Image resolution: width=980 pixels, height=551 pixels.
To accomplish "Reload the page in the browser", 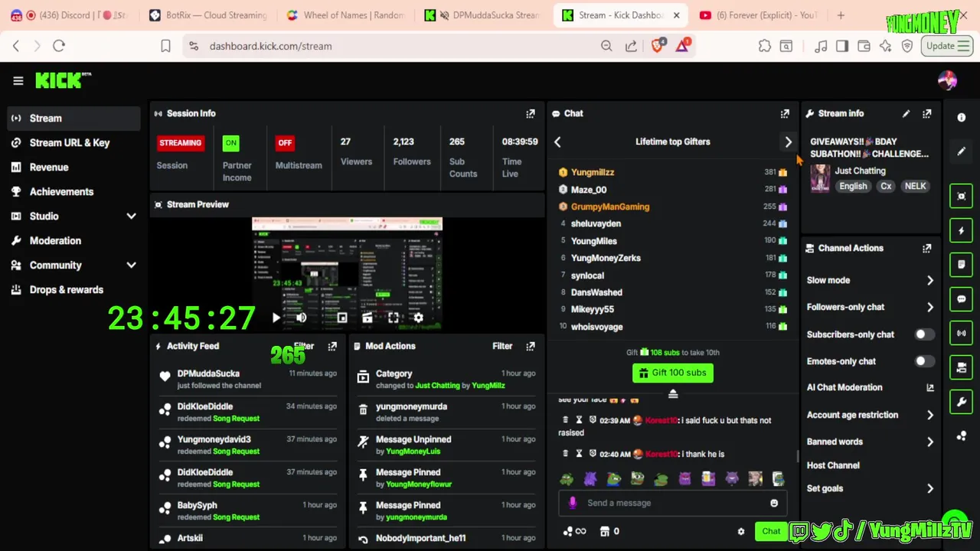I will coord(59,46).
